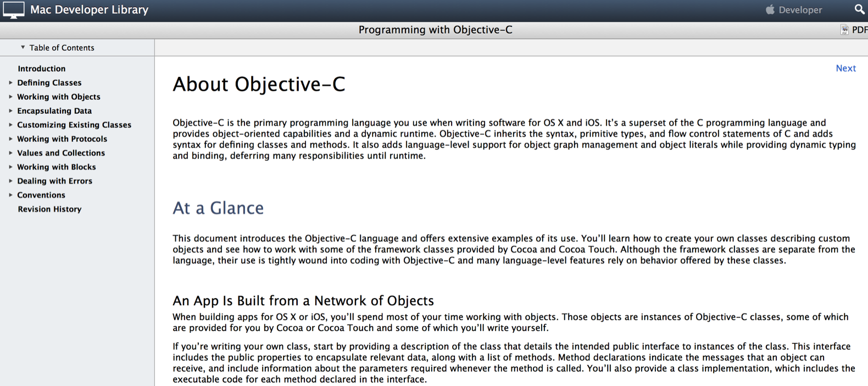Open the Introduction chapter

[x=42, y=69]
